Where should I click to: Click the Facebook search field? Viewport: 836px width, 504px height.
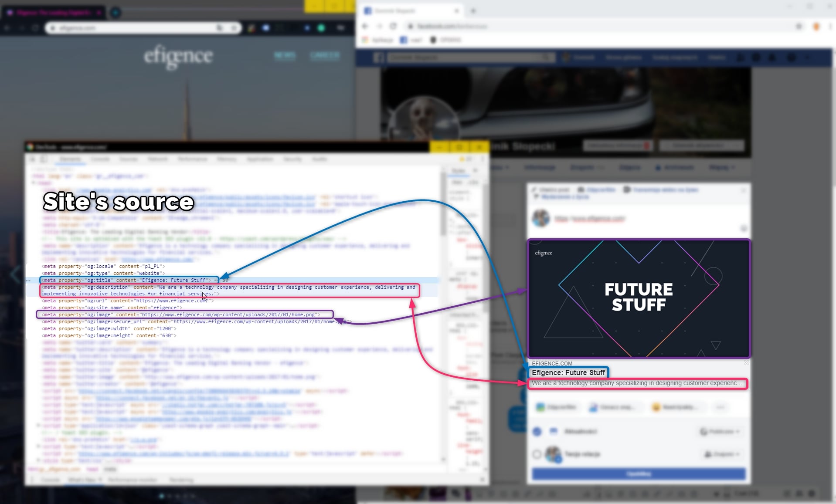[x=471, y=58]
